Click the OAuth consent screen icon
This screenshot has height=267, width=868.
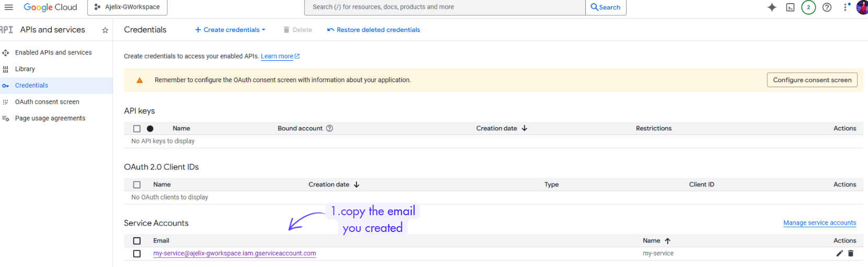point(6,102)
